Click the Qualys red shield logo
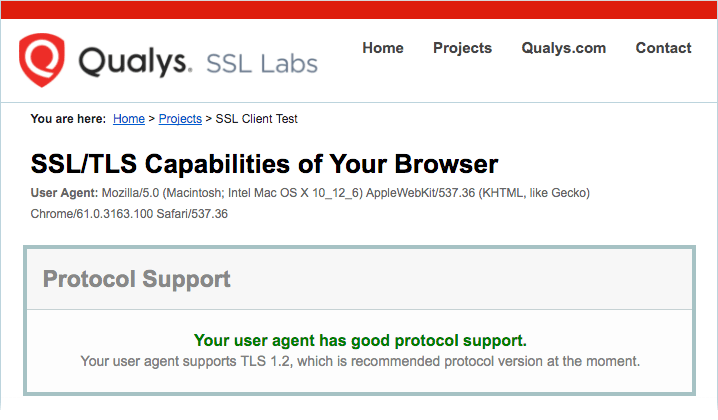This screenshot has width=718, height=420. tap(41, 60)
